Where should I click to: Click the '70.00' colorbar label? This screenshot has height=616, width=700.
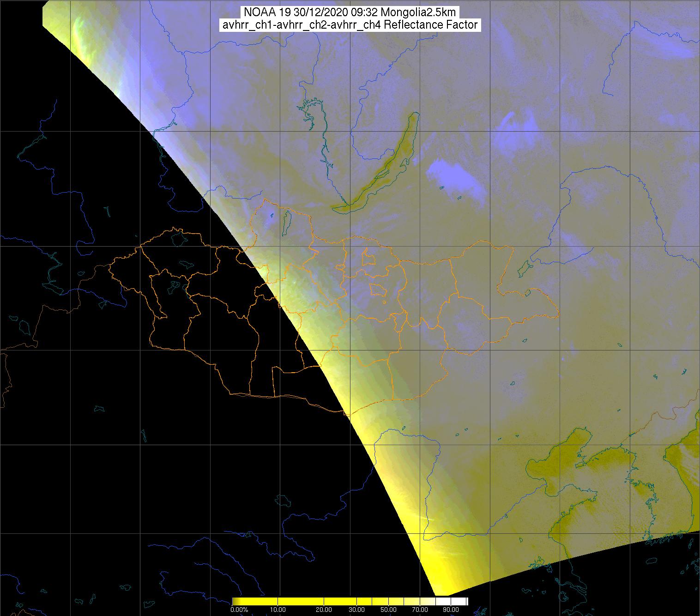point(420,610)
